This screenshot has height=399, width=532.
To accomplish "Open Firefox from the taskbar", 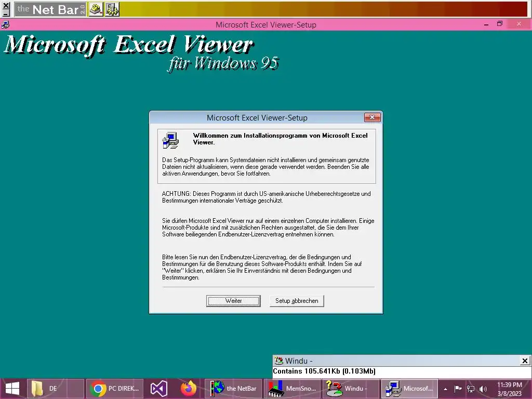I will pos(188,389).
